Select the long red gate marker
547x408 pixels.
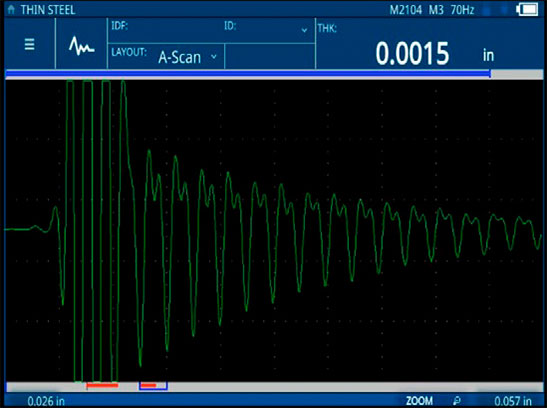click(x=102, y=385)
